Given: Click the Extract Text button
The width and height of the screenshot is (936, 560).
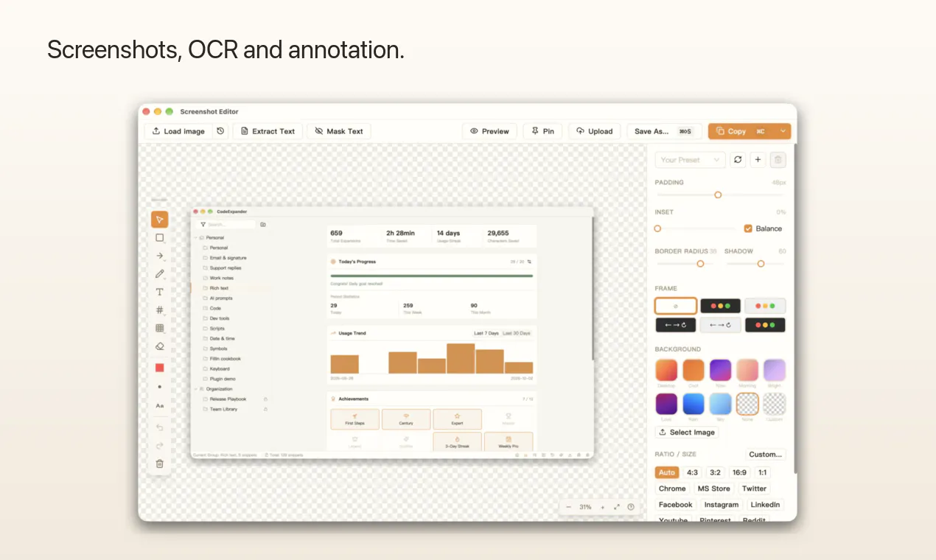Looking at the screenshot, I should pos(268,131).
